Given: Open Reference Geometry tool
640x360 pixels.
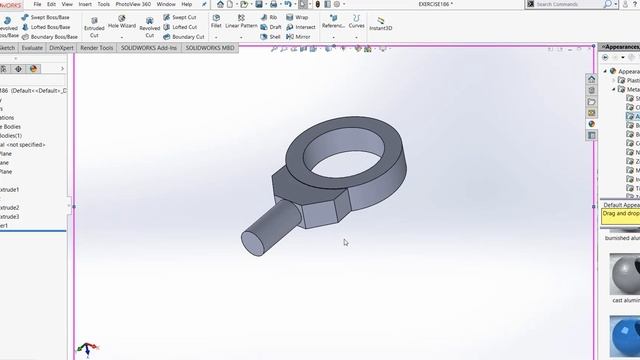Looking at the screenshot, I should point(333,22).
